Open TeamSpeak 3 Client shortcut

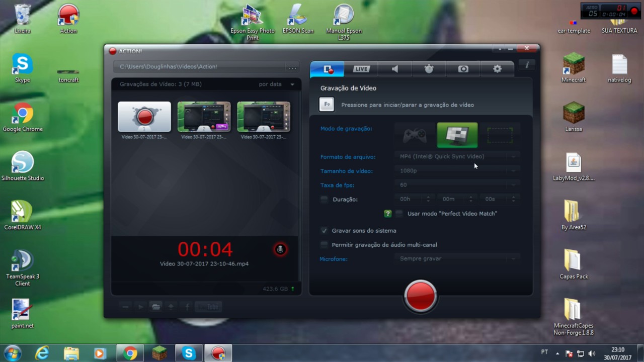[23, 267]
